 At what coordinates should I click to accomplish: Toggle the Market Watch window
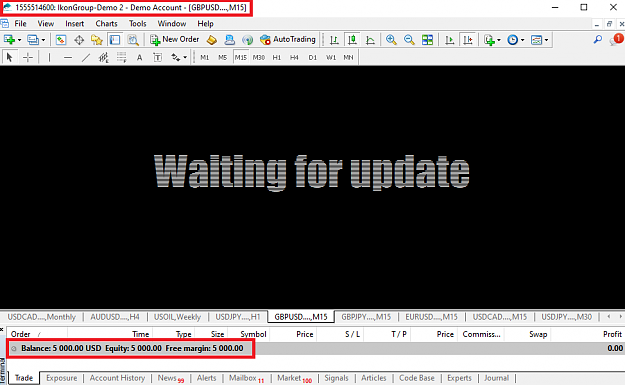tap(61, 39)
